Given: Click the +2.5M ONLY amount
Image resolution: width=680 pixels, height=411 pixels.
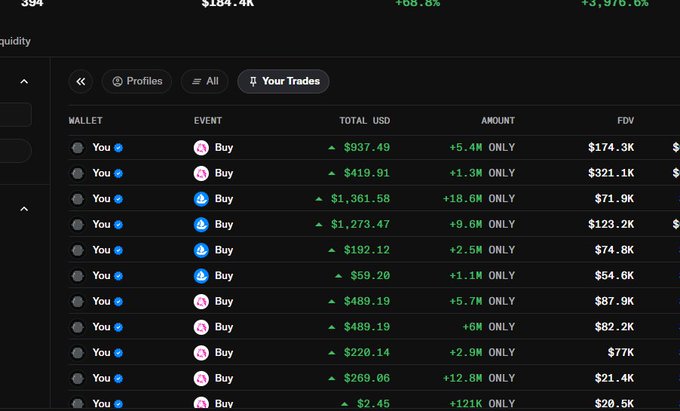Looking at the screenshot, I should click(482, 250).
